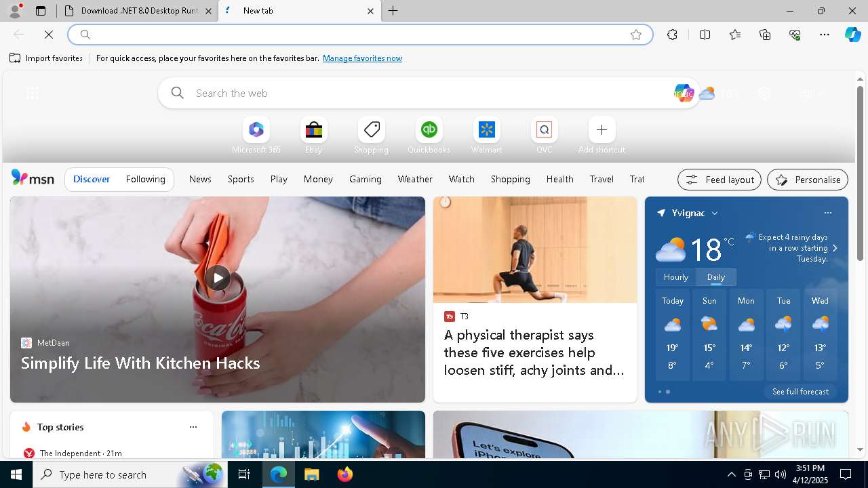
Task: Open the Collections icon
Action: tap(765, 35)
